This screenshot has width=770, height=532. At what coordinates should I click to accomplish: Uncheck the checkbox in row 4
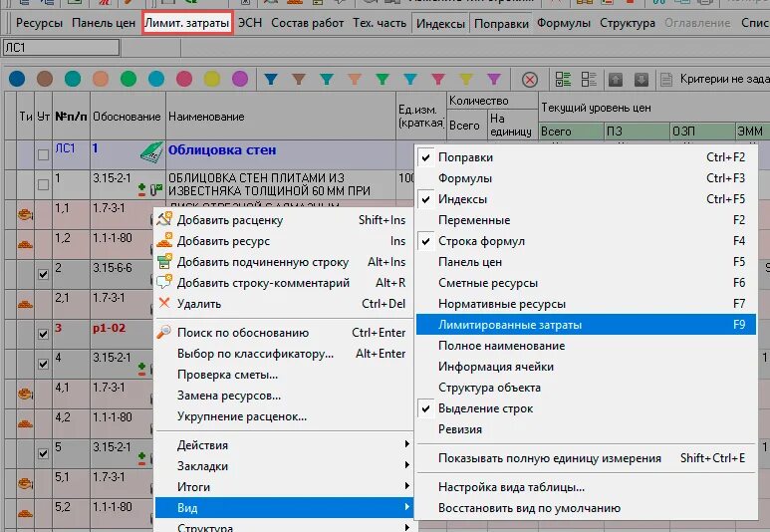coord(43,364)
